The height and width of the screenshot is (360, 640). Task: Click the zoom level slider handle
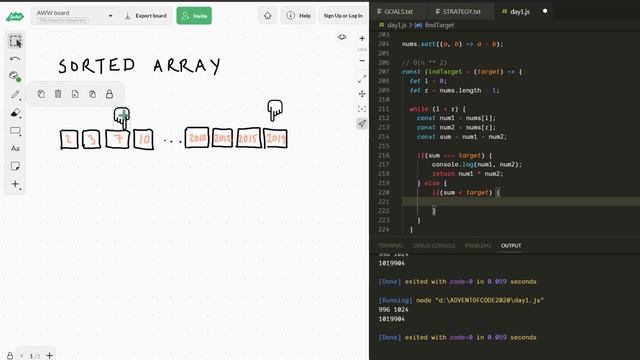(x=362, y=50)
